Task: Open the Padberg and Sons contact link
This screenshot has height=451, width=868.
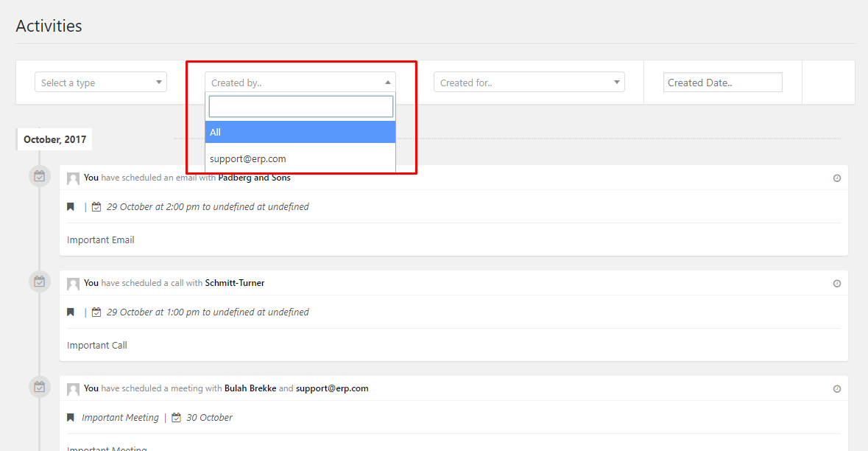Action: 254,178
